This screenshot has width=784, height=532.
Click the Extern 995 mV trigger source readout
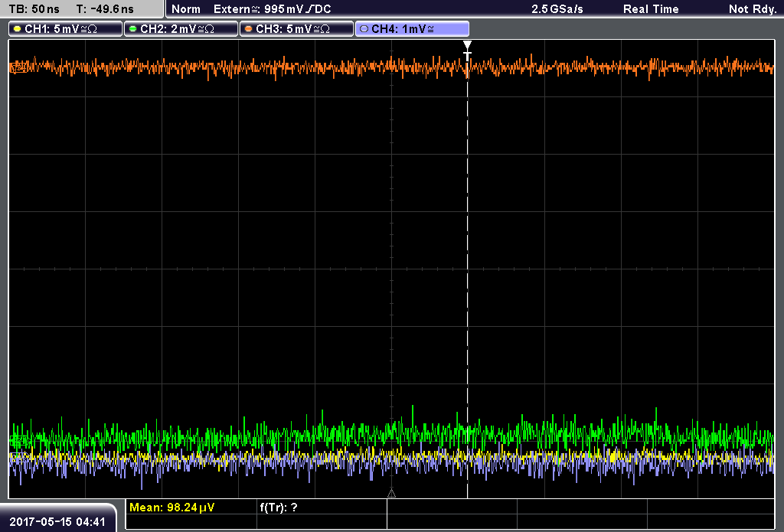click(x=273, y=9)
